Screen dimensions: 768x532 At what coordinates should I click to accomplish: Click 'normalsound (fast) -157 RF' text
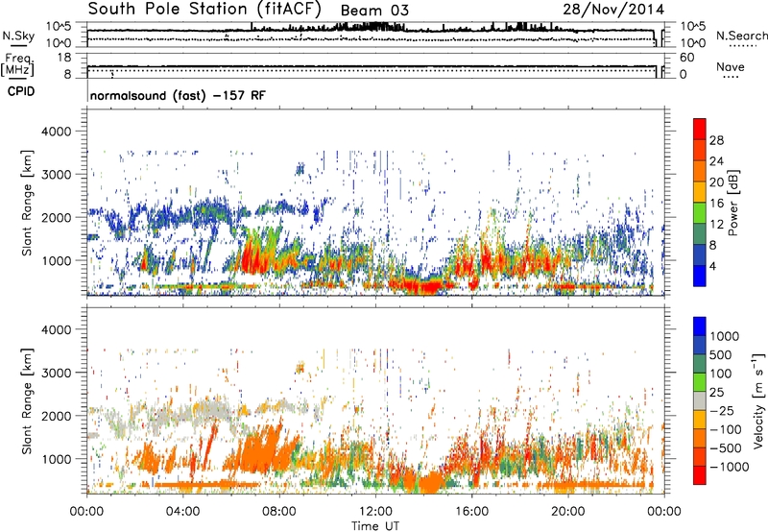[x=178, y=95]
